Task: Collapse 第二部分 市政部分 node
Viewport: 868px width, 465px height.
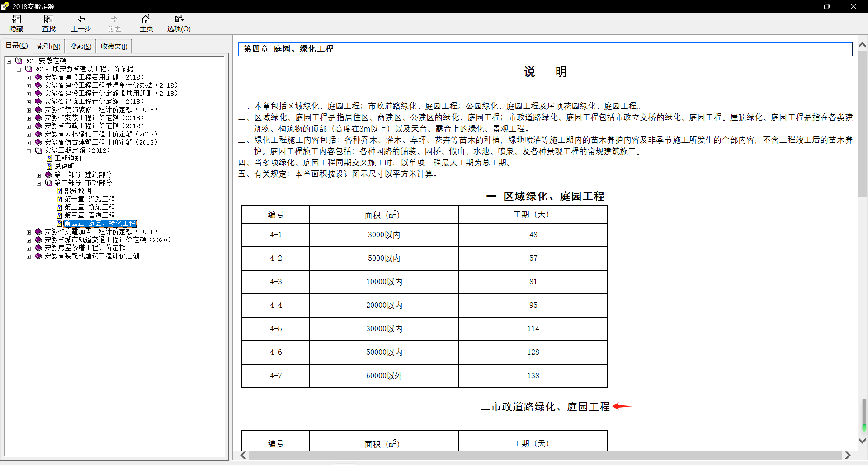Action: 38,183
